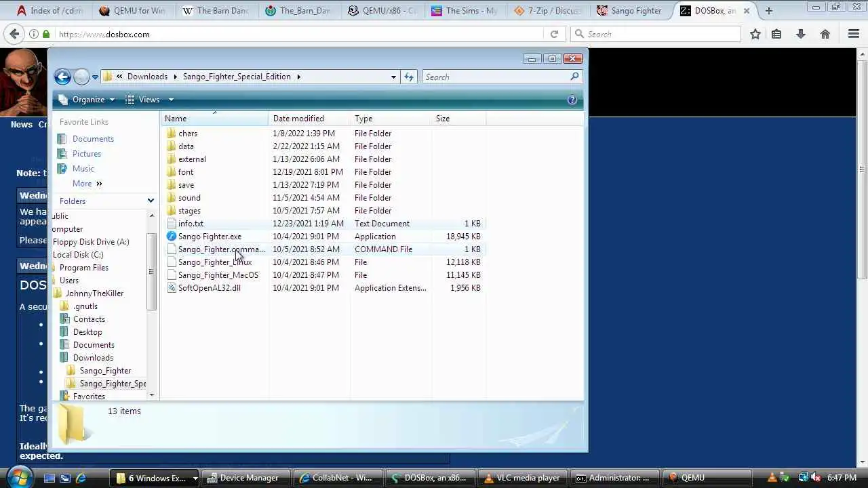Expand More favorite links
868x488 pixels.
point(87,184)
